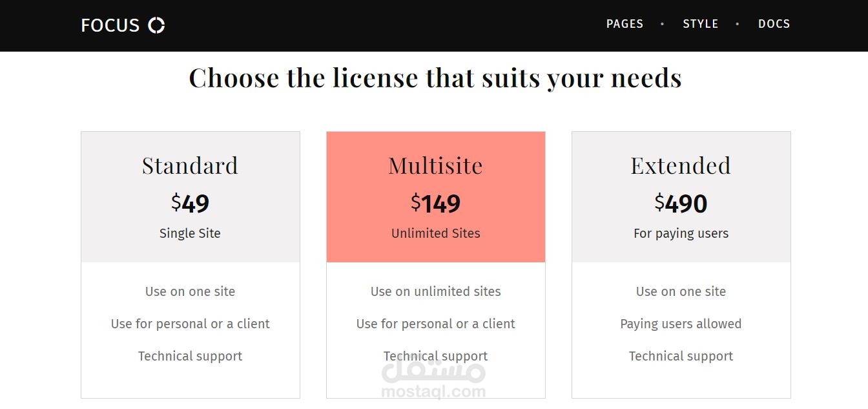Open the PAGES menu
868x409 pixels.
coord(625,24)
